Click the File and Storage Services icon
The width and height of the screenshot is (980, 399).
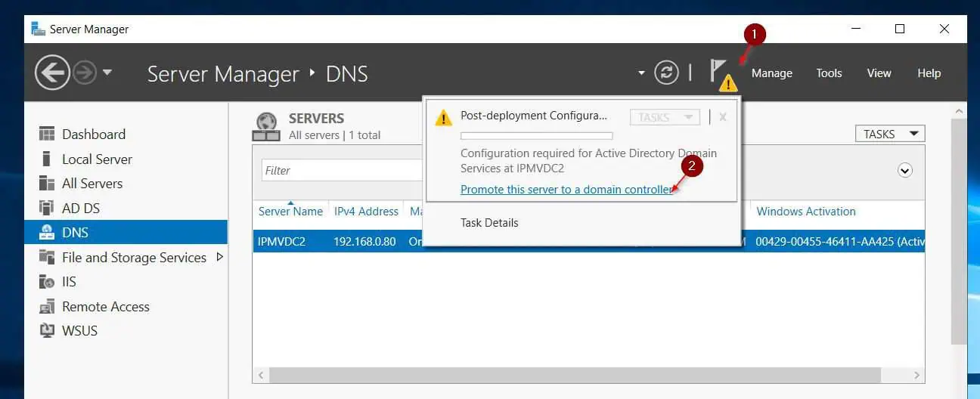point(47,258)
